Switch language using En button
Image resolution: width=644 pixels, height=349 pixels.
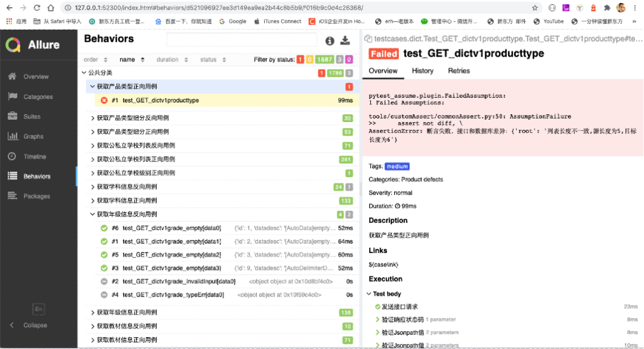[x=39, y=309]
